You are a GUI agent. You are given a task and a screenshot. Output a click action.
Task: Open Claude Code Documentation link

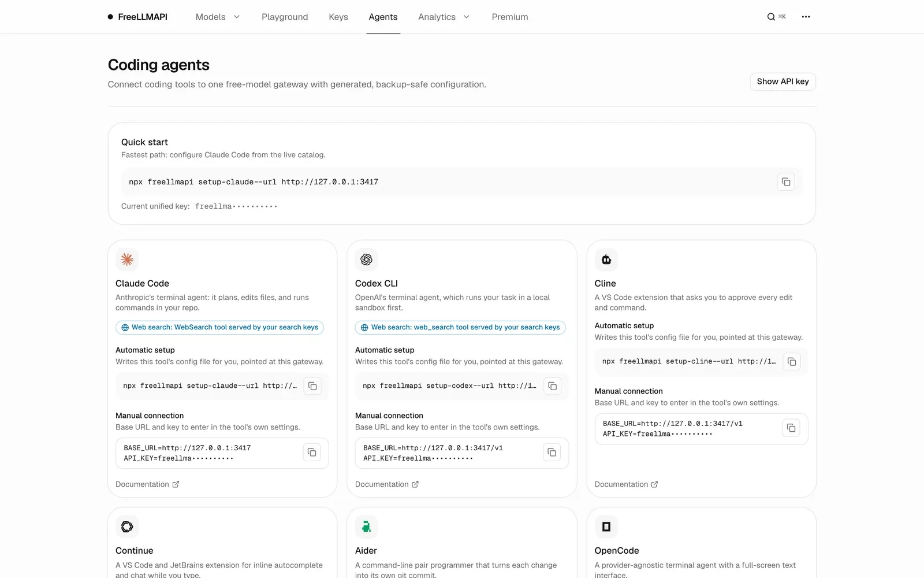(x=147, y=484)
